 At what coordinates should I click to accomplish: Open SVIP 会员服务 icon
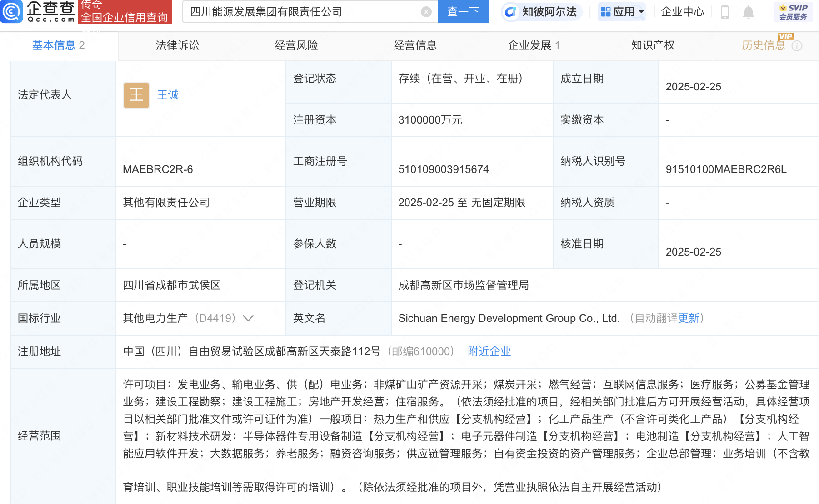[x=794, y=12]
